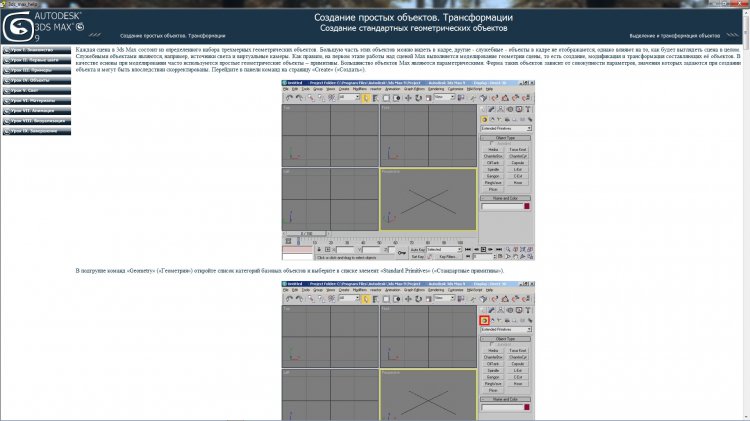This screenshot has width=750, height=421.
Task: Click object color swatch in upper screenshot
Action: [527, 207]
